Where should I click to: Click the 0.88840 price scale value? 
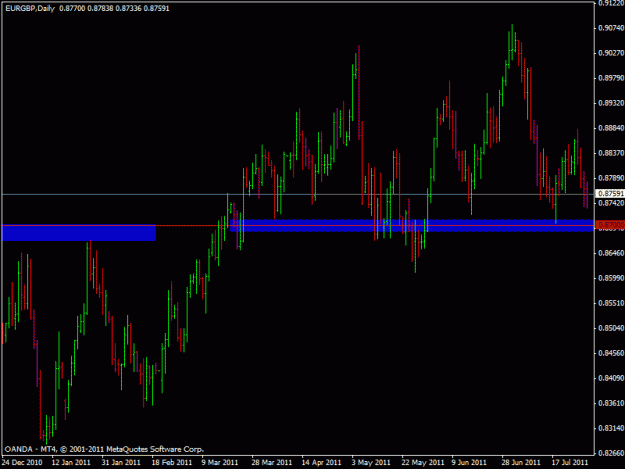pyautogui.click(x=611, y=128)
